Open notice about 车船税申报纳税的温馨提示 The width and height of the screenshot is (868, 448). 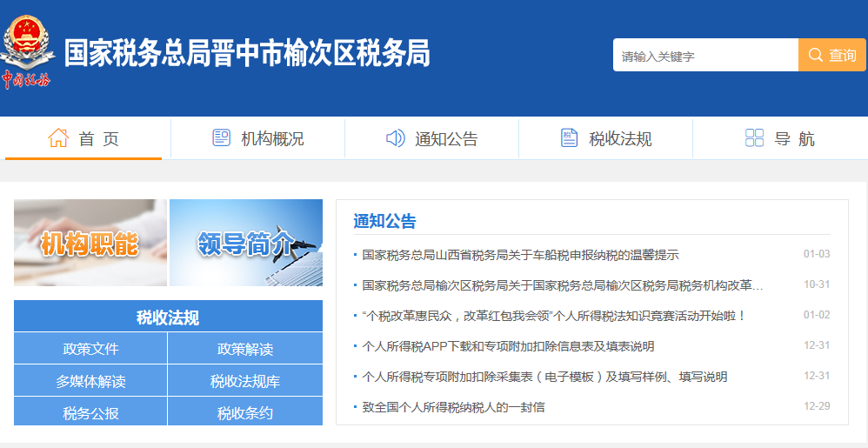(x=520, y=255)
